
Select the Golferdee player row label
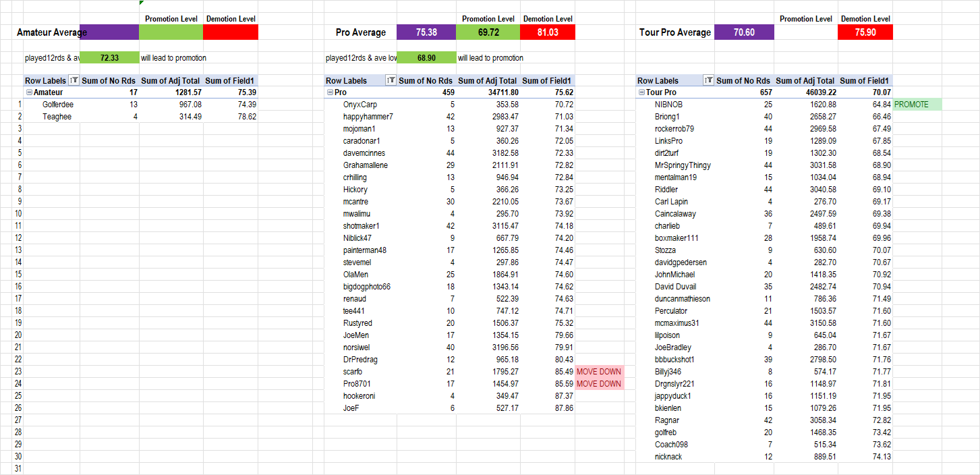58,105
